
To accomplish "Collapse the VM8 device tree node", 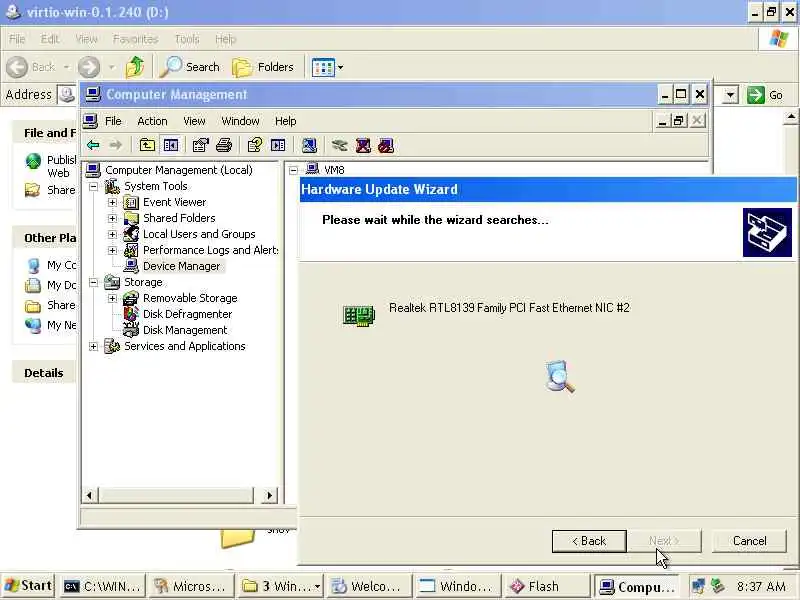I will [293, 170].
